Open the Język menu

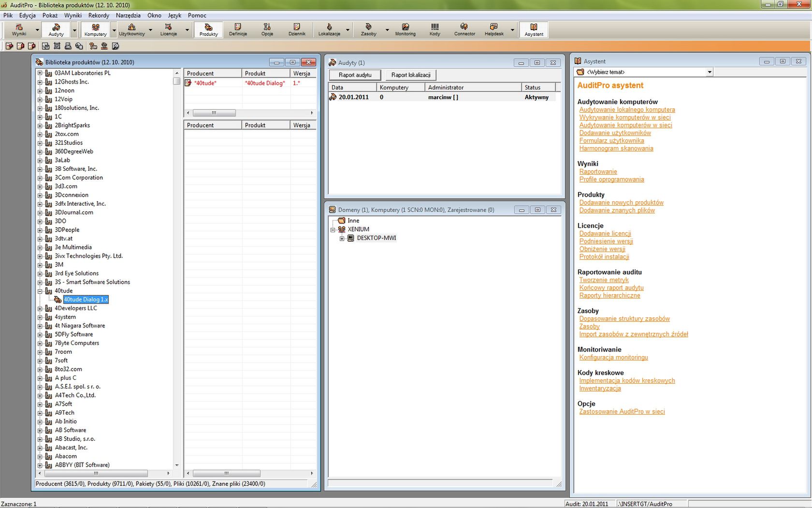(x=174, y=15)
